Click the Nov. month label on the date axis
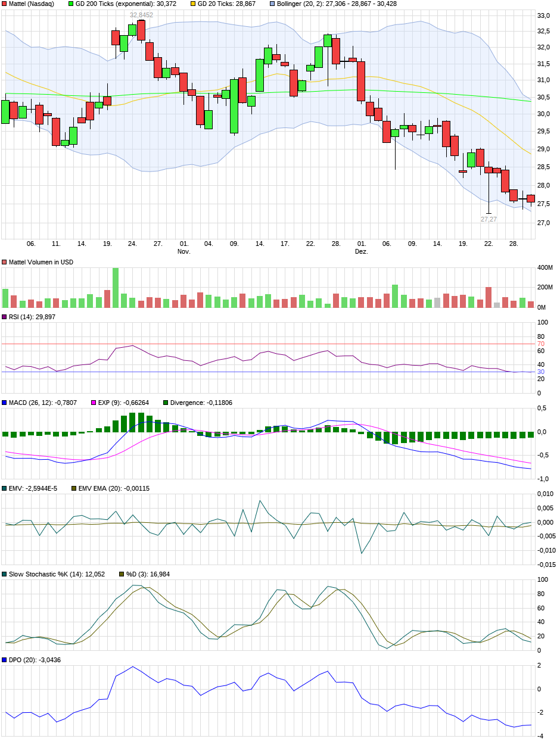 184,251
